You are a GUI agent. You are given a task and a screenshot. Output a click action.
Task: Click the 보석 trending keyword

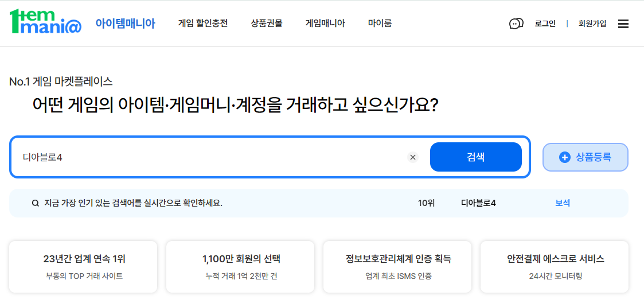562,203
